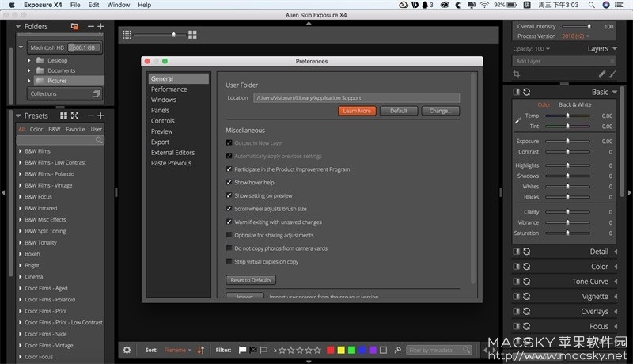Click the presets search input field

click(60, 140)
